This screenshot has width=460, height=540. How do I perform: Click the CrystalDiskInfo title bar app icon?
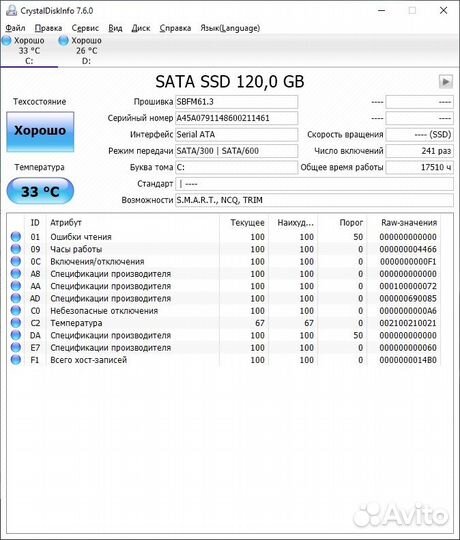11,11
